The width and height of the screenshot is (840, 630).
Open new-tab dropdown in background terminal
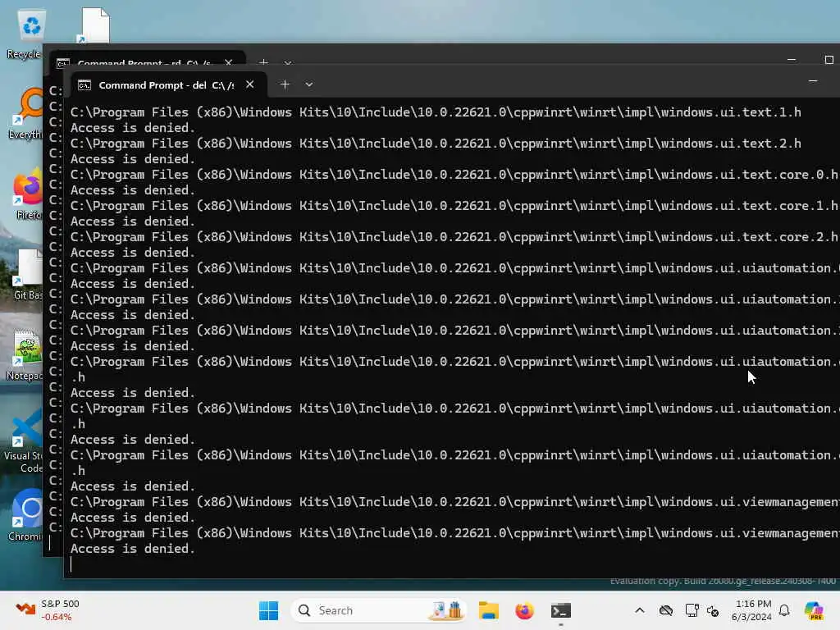[288, 63]
